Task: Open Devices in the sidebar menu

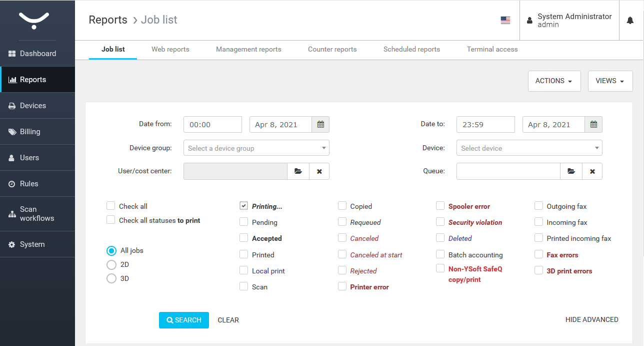Action: click(x=33, y=106)
